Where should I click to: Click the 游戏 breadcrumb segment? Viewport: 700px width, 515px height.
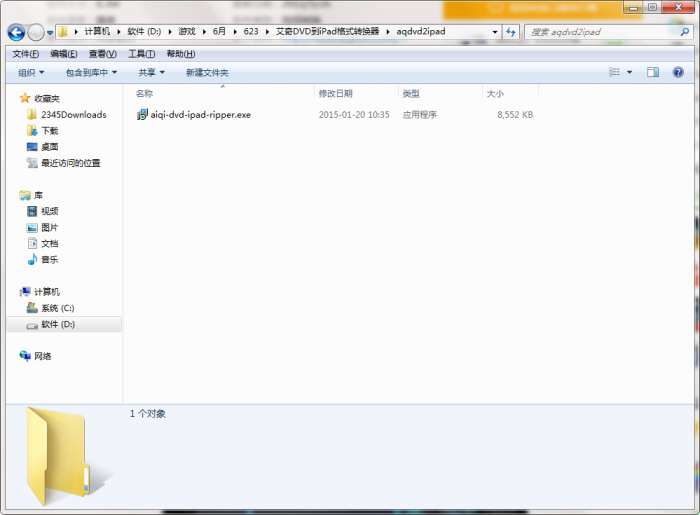tap(187, 31)
